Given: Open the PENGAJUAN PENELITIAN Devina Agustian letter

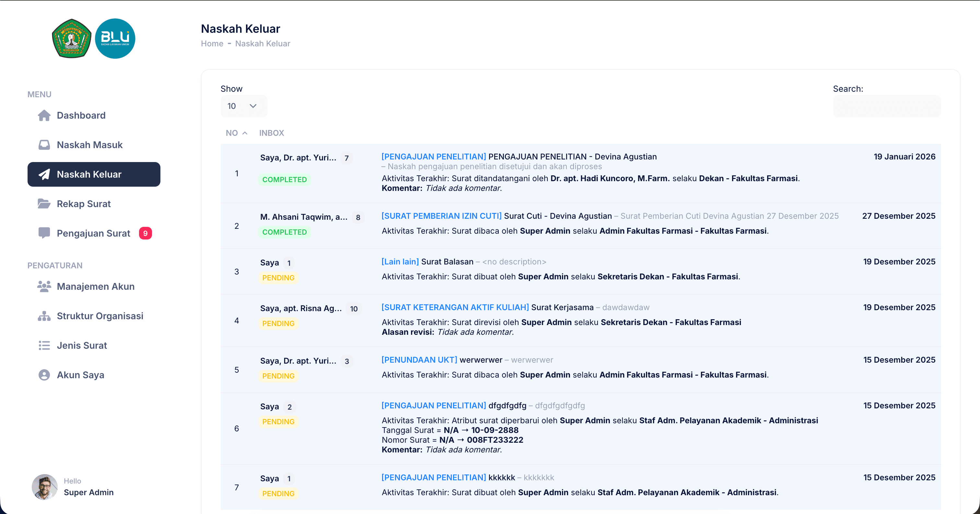Looking at the screenshot, I should click(x=519, y=157).
